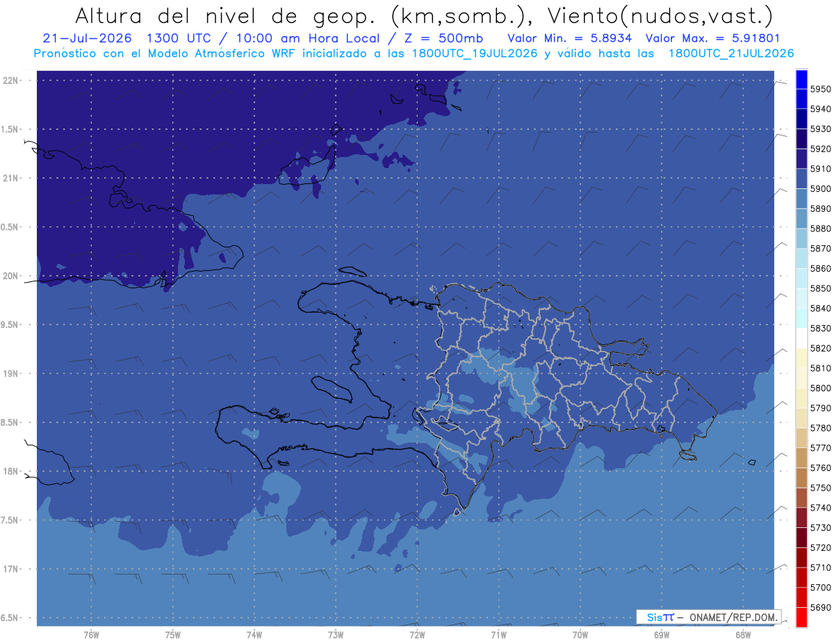834x644 pixels.
Task: Click the '72W' longitude label
Action: [x=417, y=635]
